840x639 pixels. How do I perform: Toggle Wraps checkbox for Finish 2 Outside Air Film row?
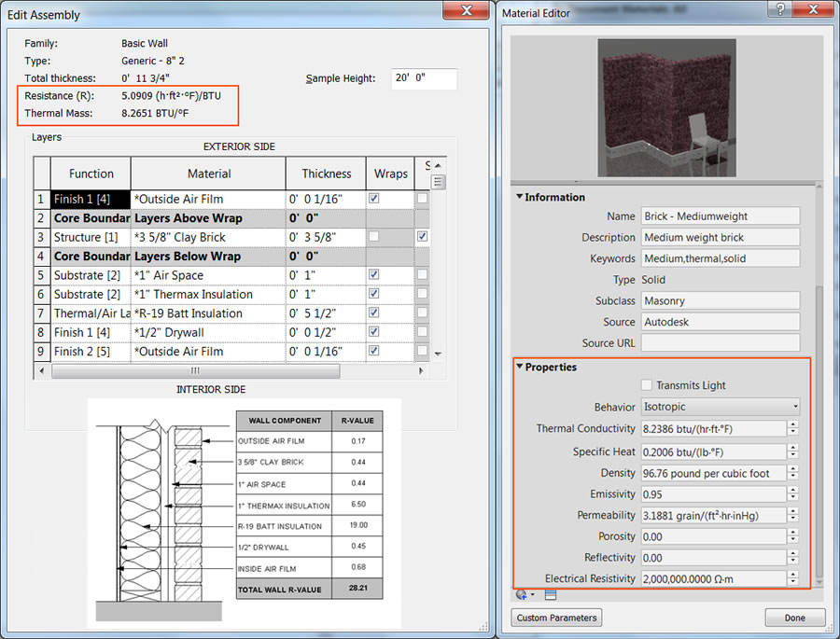374,351
